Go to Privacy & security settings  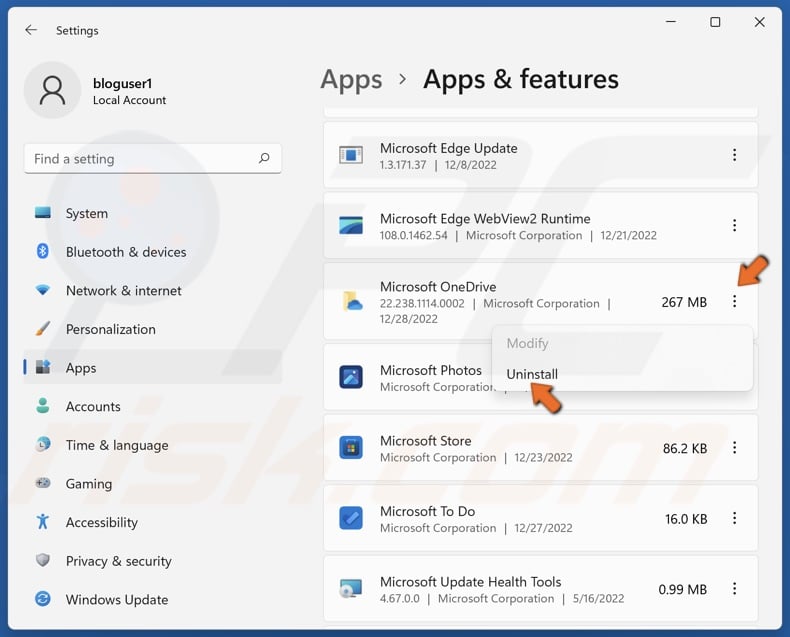pos(118,561)
